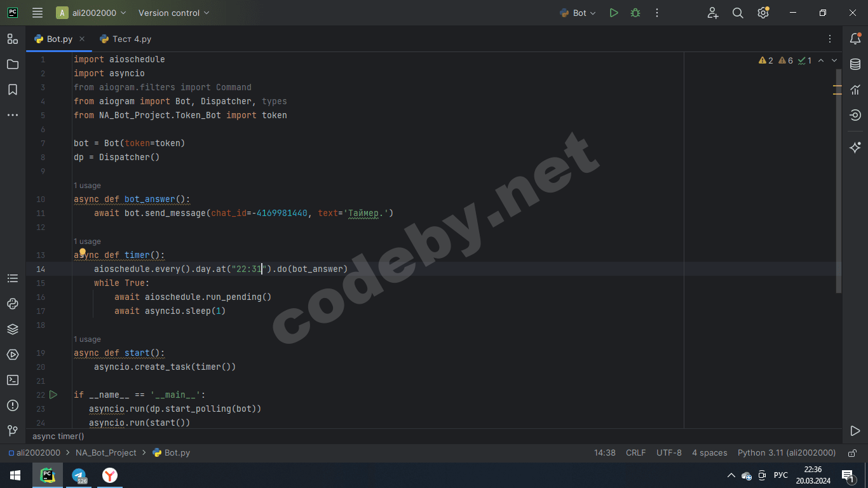This screenshot has height=488, width=868.
Task: Open the TODO list tool window
Action: (x=13, y=278)
